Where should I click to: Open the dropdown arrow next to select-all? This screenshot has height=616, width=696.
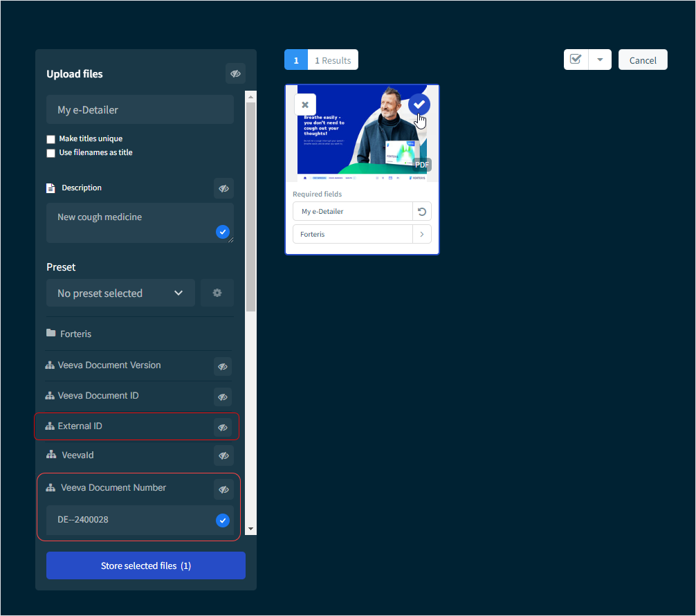click(600, 60)
